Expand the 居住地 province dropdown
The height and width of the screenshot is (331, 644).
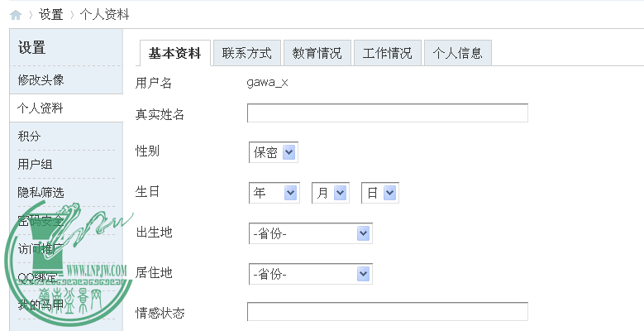point(310,274)
